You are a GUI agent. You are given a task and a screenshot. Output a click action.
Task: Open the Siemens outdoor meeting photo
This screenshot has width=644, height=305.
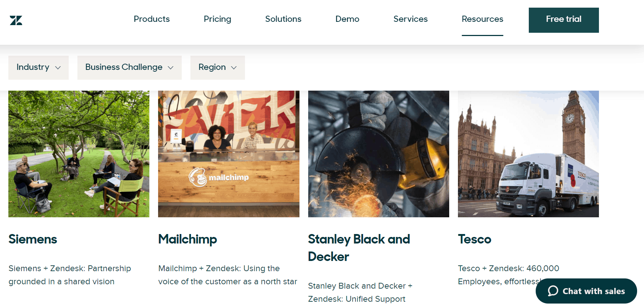(x=79, y=154)
